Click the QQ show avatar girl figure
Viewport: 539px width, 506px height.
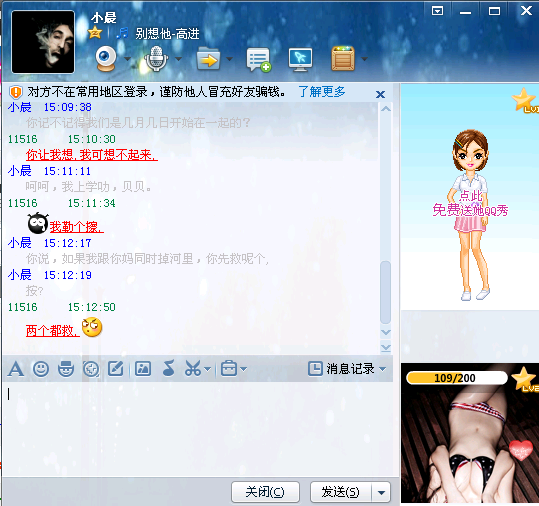pyautogui.click(x=470, y=215)
